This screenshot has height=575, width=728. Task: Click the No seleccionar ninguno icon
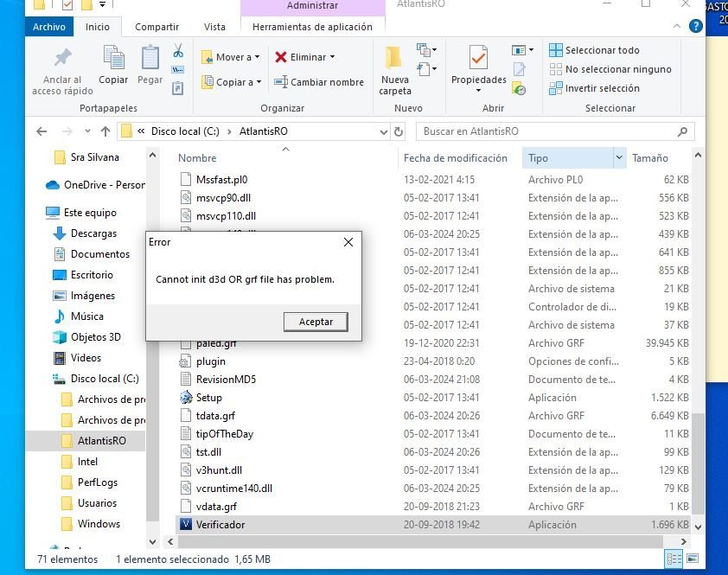[555, 68]
